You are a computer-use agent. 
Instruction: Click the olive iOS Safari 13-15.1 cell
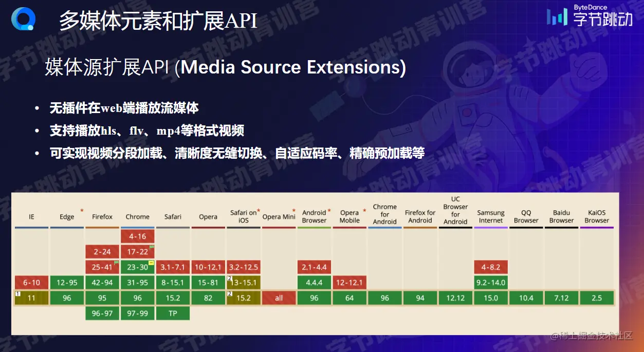[244, 283]
